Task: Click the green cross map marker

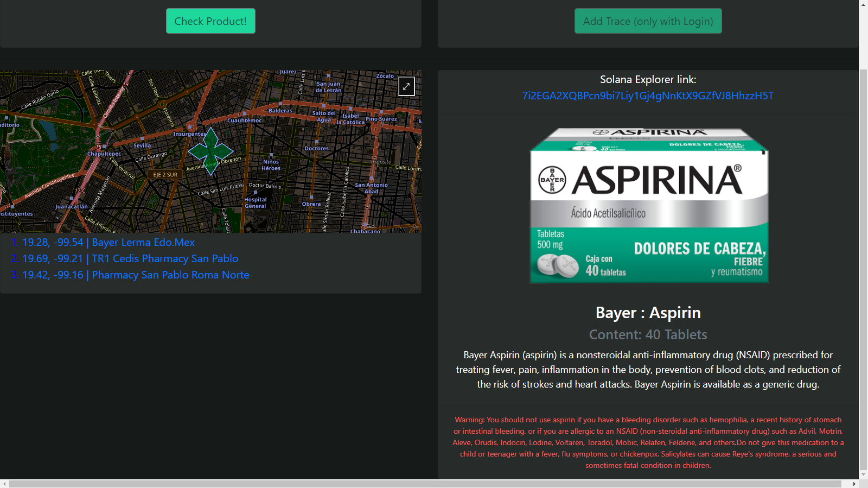Action: 211,151
